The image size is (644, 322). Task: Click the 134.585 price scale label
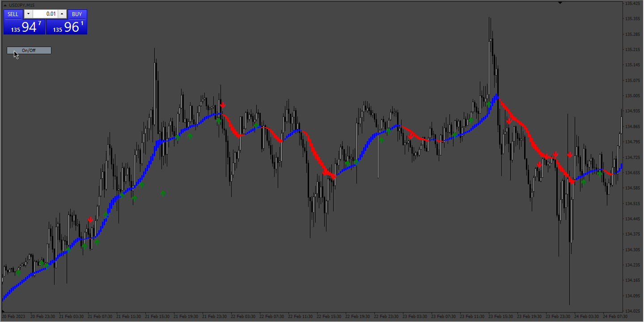click(632, 188)
